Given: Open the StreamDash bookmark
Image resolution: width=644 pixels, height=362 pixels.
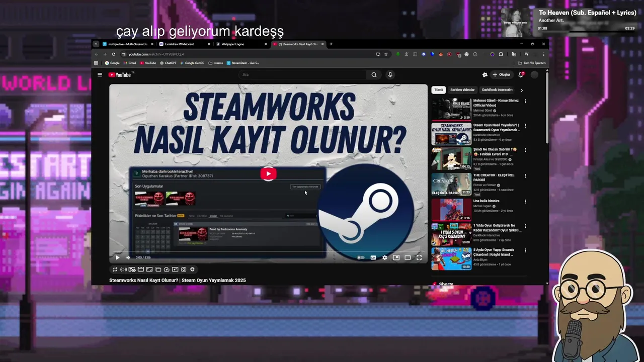Looking at the screenshot, I should (x=243, y=63).
